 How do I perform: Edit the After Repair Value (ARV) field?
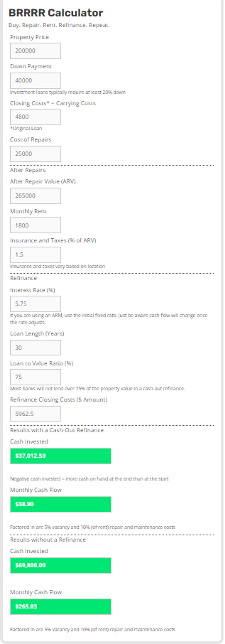[x=35, y=196]
